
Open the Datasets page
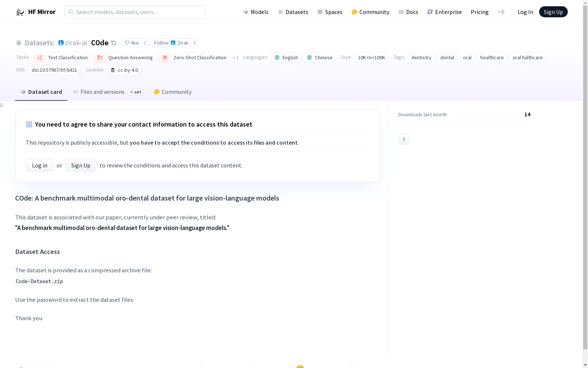(293, 12)
